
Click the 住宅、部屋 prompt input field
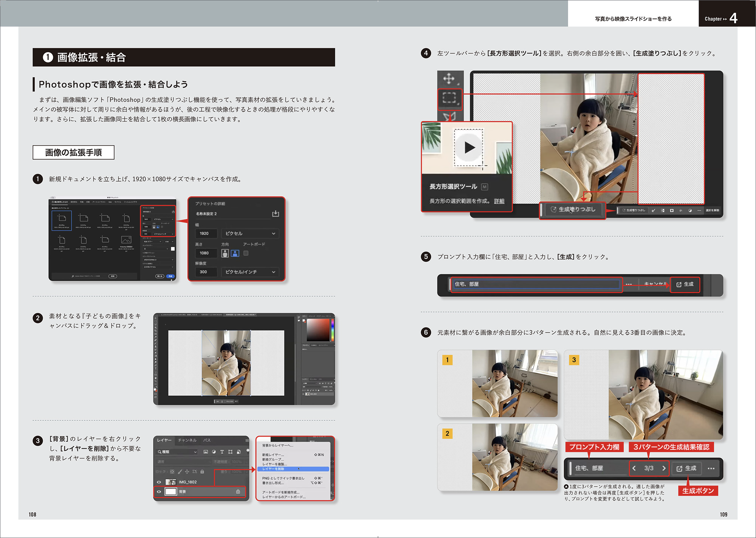point(536,284)
